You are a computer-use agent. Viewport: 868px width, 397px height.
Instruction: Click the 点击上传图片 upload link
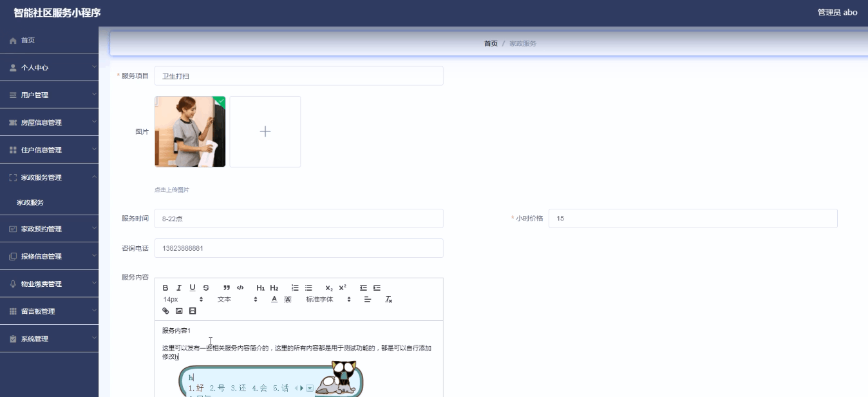point(171,191)
